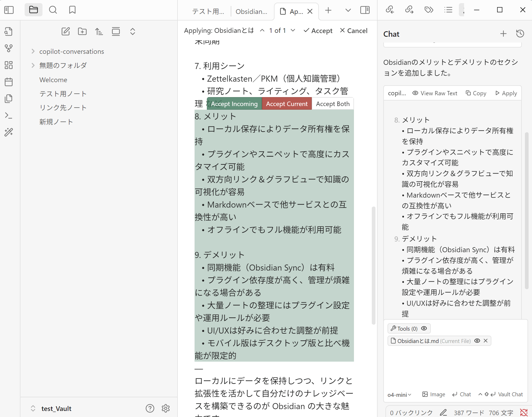Open a new tab
This screenshot has height=417, width=532.
pyautogui.click(x=328, y=10)
